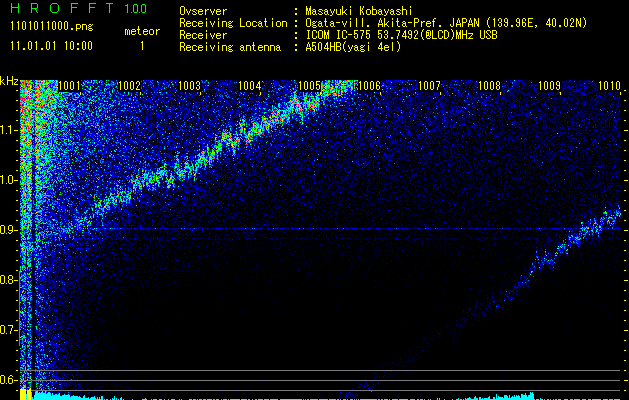Click the 1008 time marker
The width and height of the screenshot is (629, 400).
tap(490, 86)
